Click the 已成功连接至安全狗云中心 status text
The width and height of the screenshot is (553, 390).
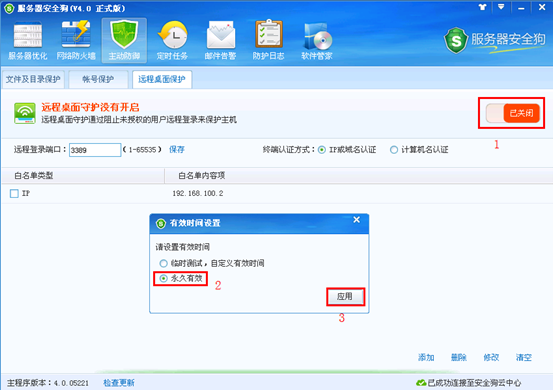(474, 383)
